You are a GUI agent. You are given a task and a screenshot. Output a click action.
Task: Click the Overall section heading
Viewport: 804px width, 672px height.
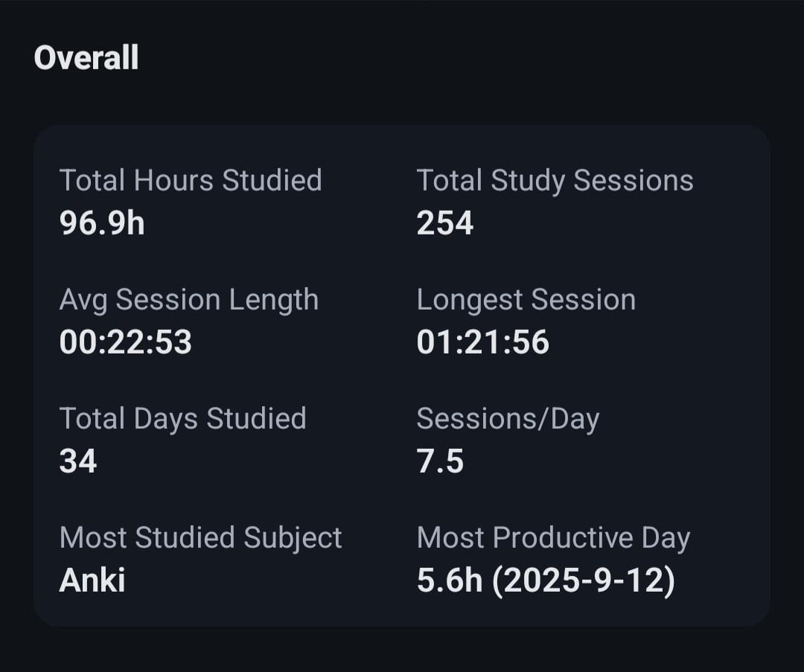[x=86, y=58]
